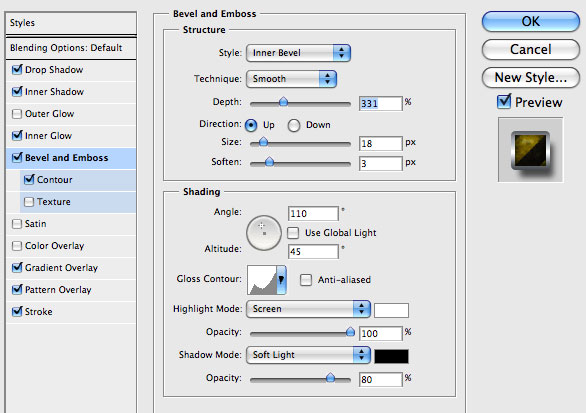Click the Shadow Opacity field showing 80
Screen dimensions: 586x413
pos(380,380)
